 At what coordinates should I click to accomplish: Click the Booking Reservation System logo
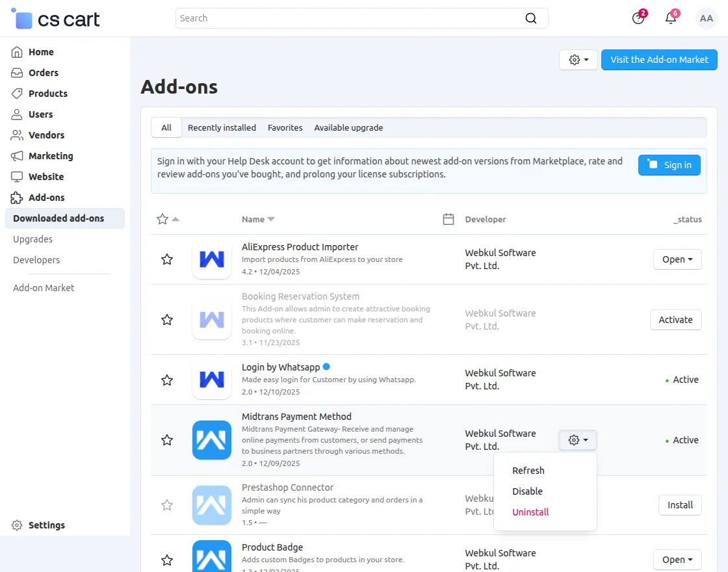point(212,319)
